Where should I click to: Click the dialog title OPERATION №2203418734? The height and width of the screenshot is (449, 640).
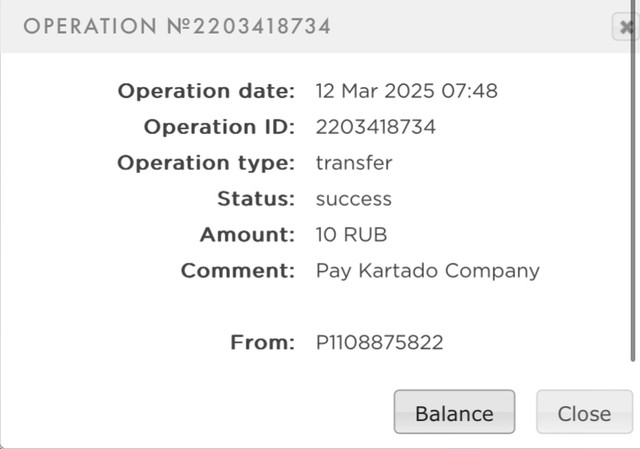(x=177, y=27)
